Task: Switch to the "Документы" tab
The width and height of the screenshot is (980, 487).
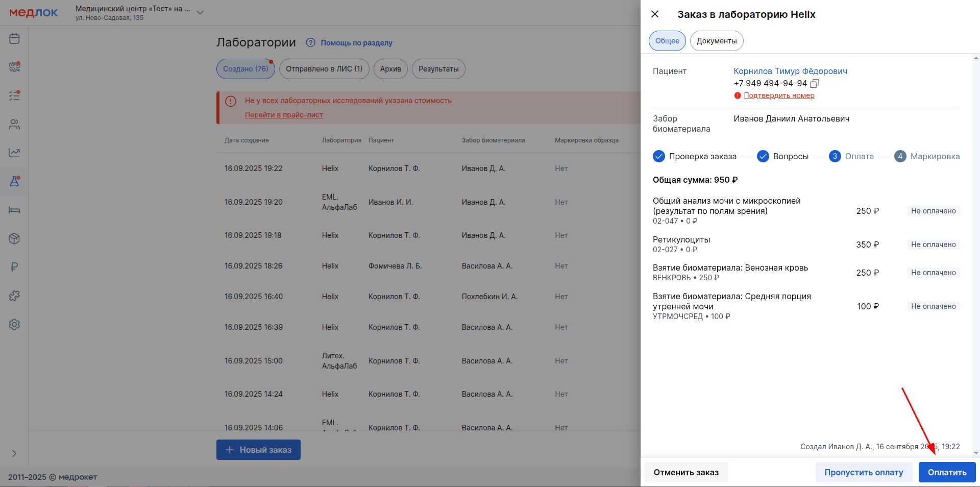Action: coord(716,41)
